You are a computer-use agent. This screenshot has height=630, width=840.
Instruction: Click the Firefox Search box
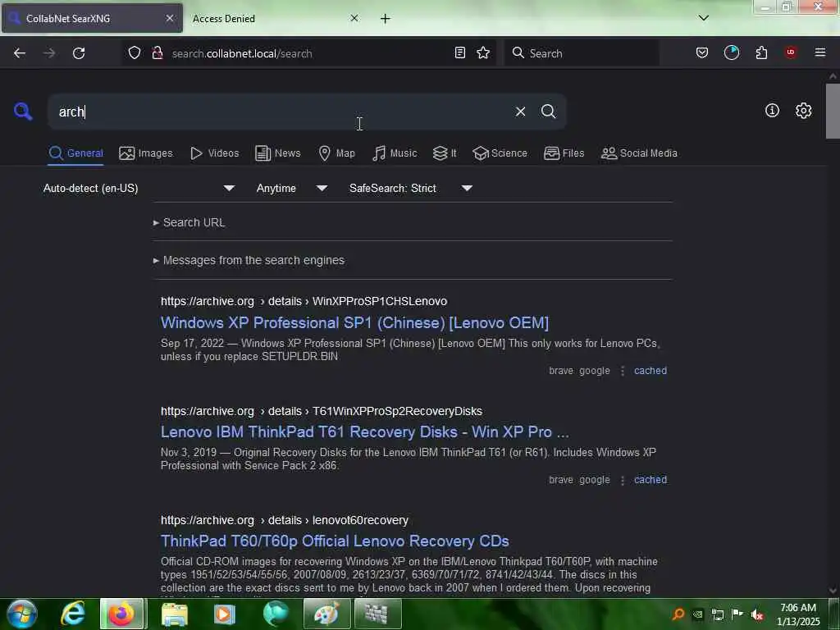coord(582,53)
